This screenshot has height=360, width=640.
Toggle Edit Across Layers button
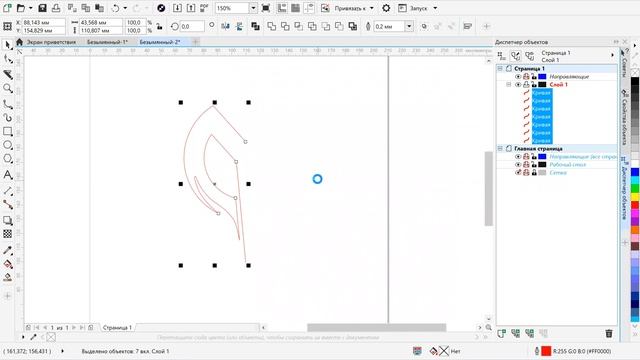tap(516, 56)
